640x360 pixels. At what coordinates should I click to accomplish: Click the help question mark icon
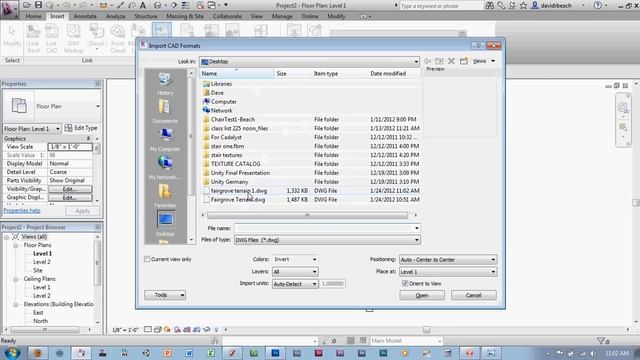click(597, 6)
